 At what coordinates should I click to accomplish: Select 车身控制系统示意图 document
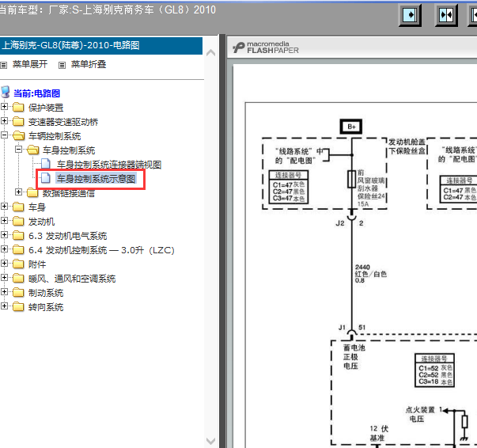[96, 179]
